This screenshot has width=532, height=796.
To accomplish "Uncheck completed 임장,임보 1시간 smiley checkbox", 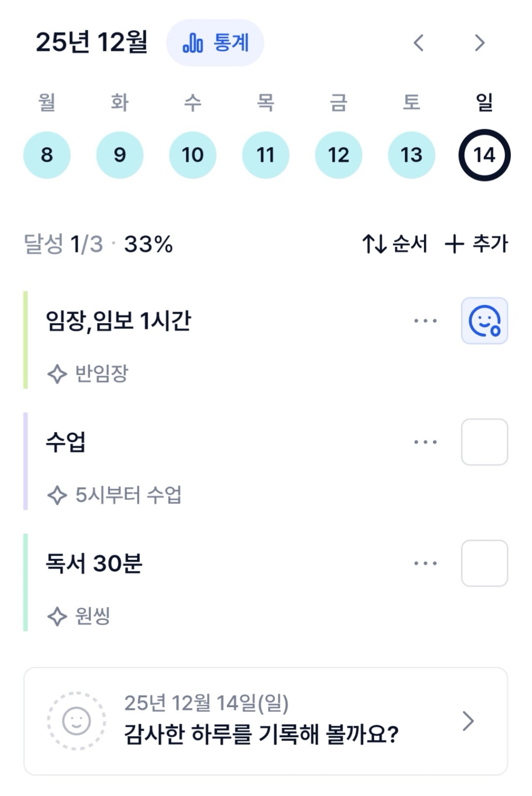I will pos(484,321).
